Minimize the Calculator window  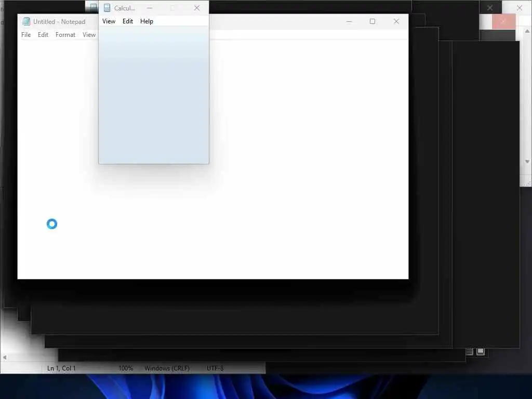150,8
